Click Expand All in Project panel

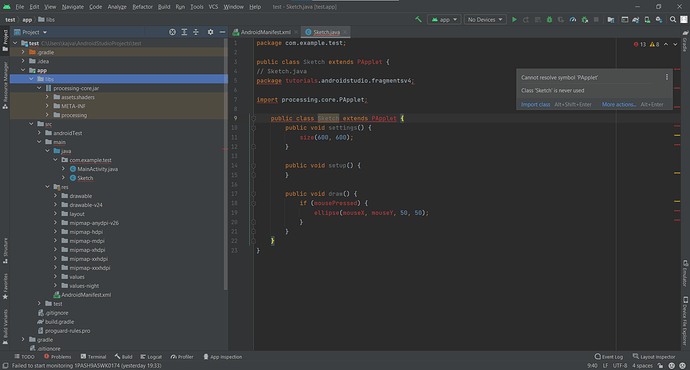[x=184, y=32]
